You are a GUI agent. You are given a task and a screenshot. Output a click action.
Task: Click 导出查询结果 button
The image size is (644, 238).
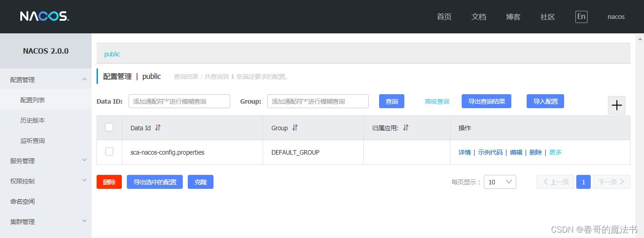(x=486, y=101)
